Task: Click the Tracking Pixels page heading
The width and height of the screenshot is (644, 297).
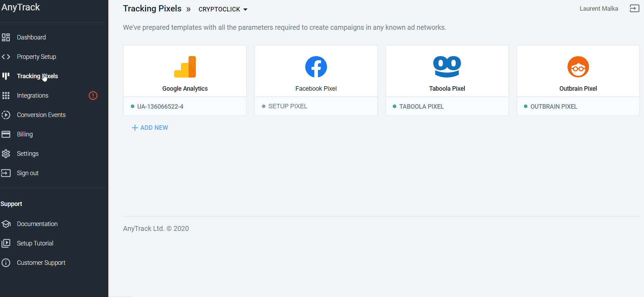Action: click(x=152, y=9)
